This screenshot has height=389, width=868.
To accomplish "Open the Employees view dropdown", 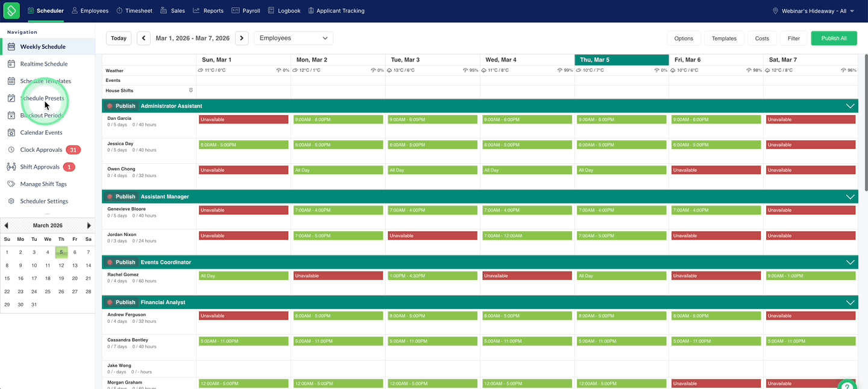I will pyautogui.click(x=293, y=38).
